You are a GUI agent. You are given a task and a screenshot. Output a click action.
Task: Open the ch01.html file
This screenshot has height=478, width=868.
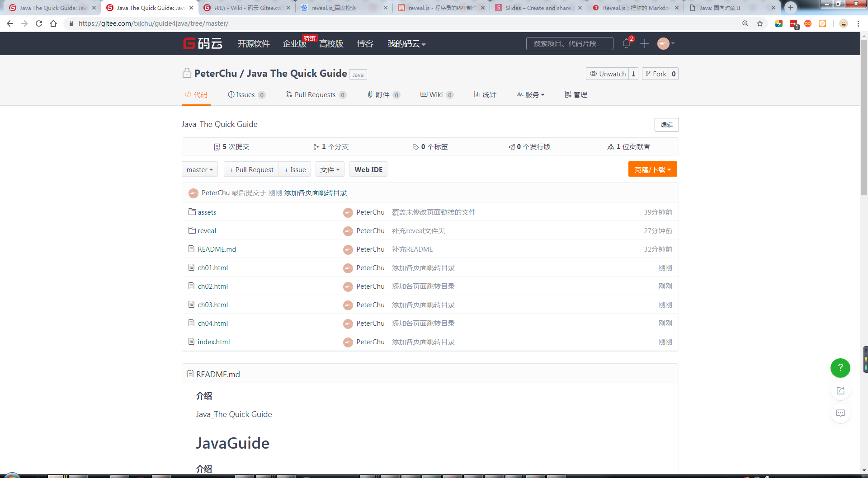(213, 267)
